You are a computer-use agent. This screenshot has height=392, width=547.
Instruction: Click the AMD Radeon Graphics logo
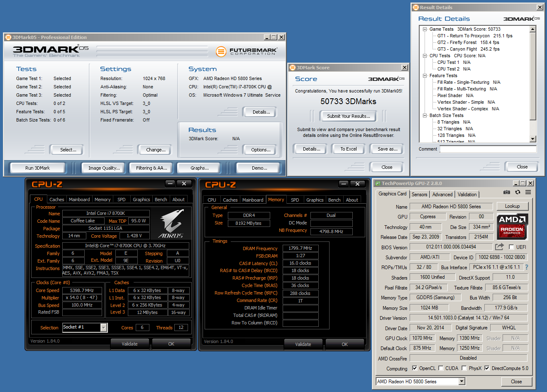click(512, 227)
